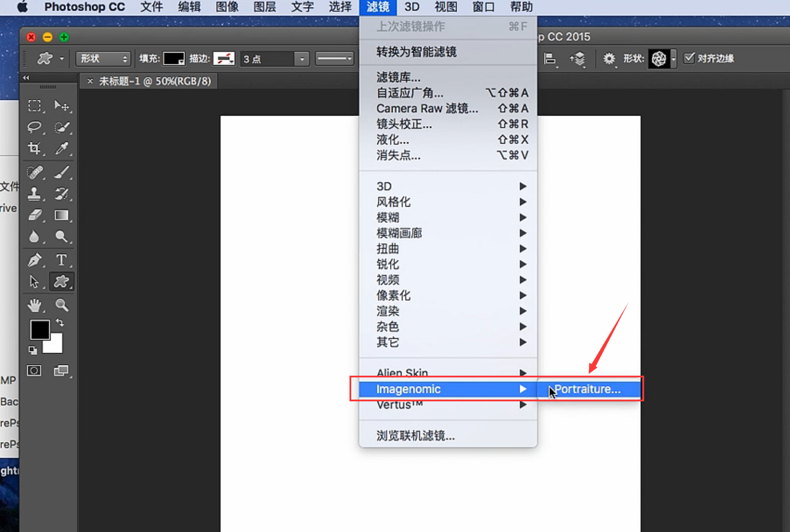This screenshot has width=790, height=532.
Task: Expand the 3D filter submenu
Action: tap(448, 186)
